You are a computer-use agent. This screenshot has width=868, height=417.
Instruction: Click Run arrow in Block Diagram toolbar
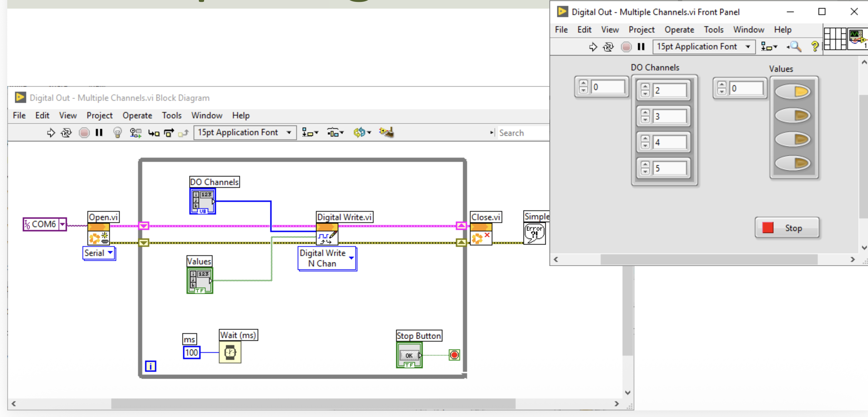(51, 133)
